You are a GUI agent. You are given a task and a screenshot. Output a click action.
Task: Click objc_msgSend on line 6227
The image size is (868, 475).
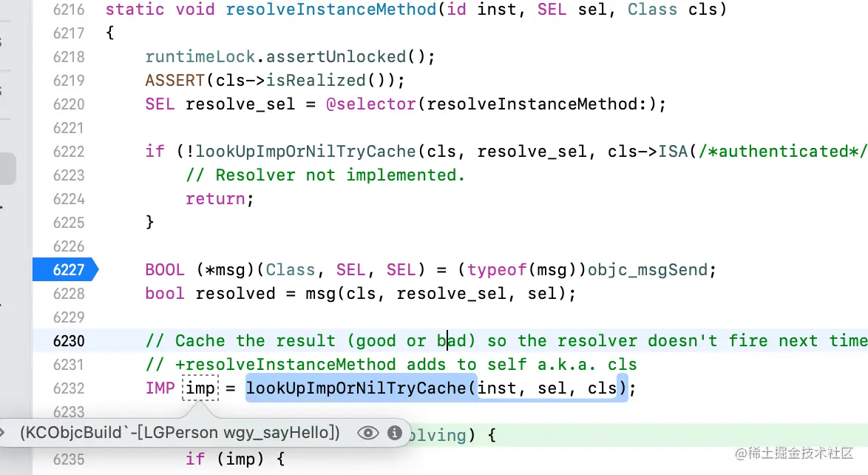coord(648,270)
